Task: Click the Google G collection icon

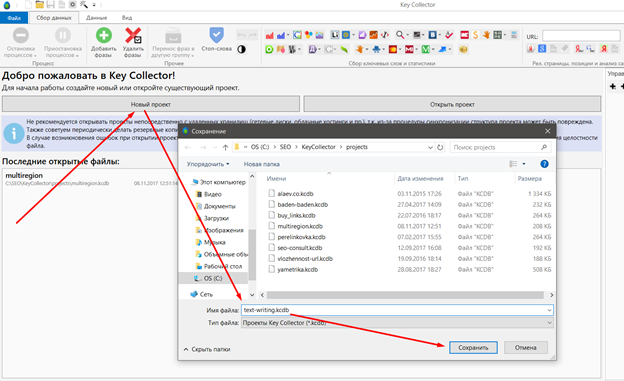Action: 297,35
